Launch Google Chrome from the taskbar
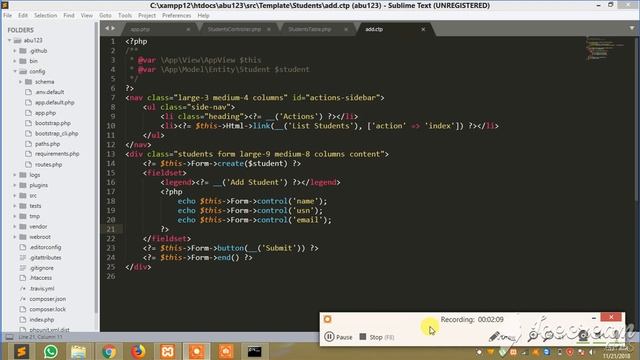Image resolution: width=640 pixels, height=360 pixels. tap(109, 351)
